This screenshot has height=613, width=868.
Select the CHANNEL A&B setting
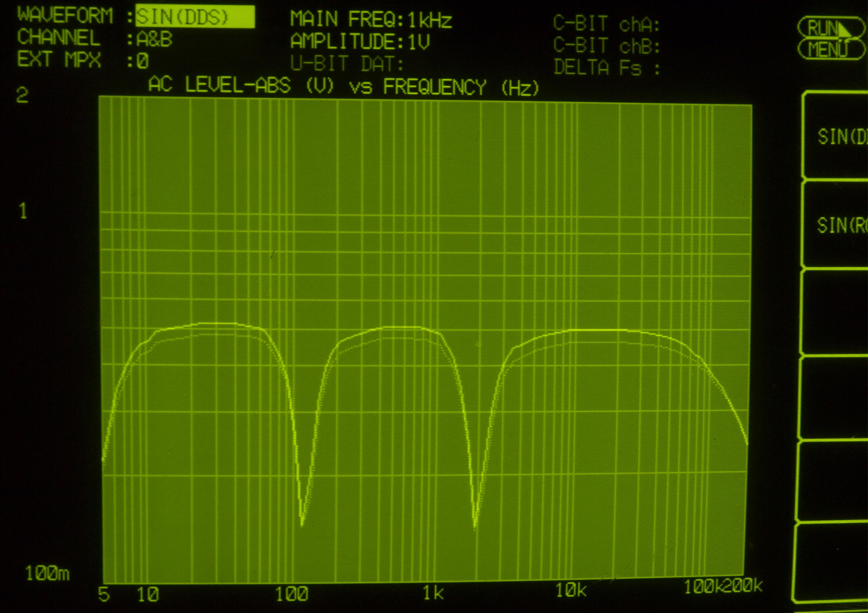[x=155, y=39]
